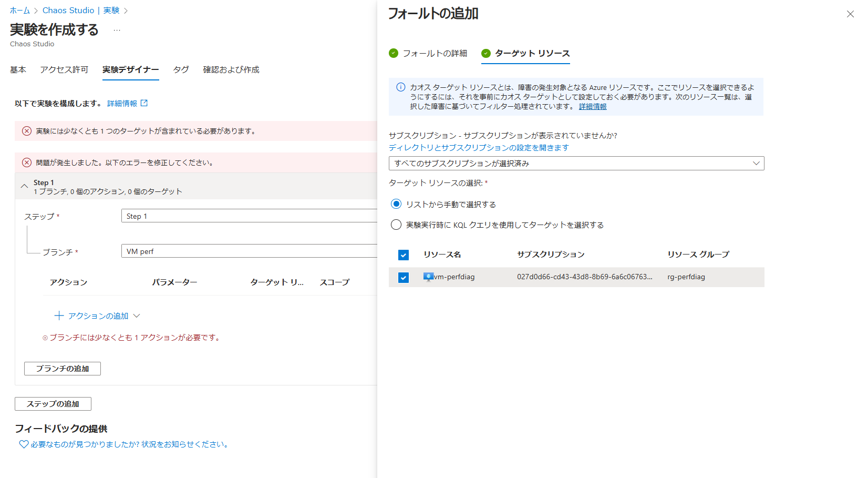Collapse the Step 1 section chevron
The width and height of the screenshot is (868, 478).
pyautogui.click(x=24, y=186)
